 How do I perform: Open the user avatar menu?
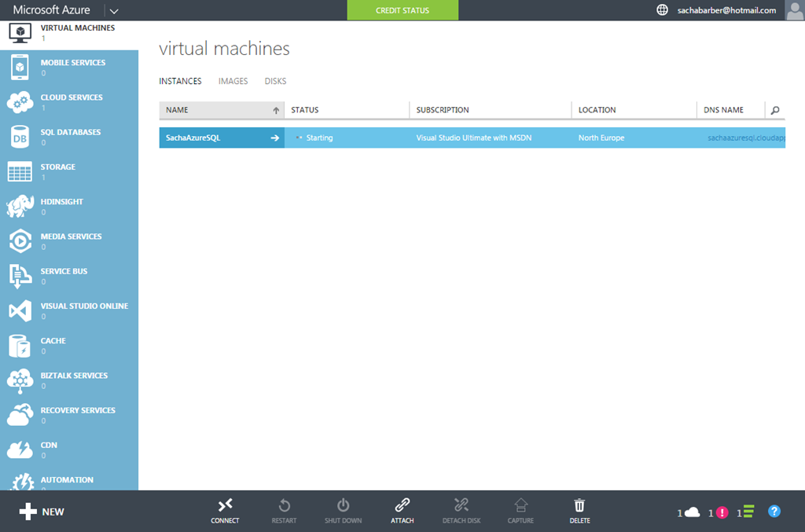795,10
